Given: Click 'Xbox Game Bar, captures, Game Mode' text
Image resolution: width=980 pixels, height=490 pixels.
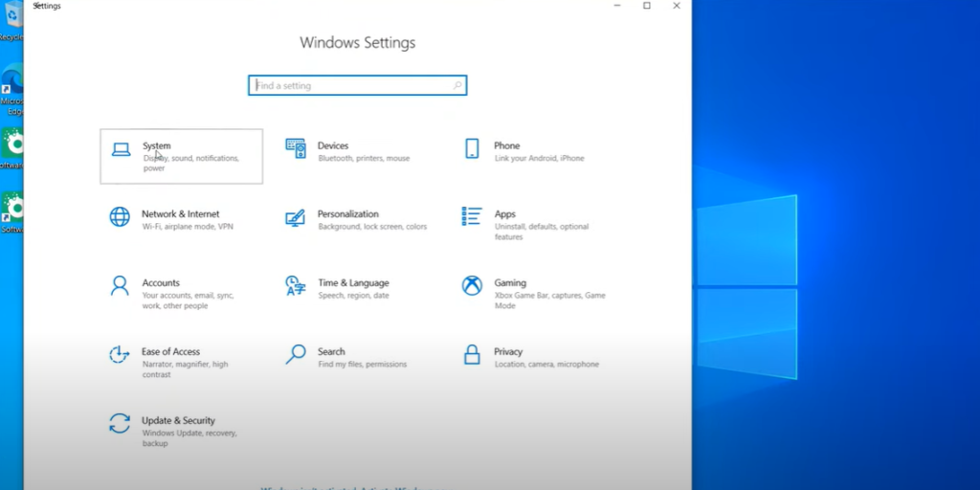Looking at the screenshot, I should click(550, 301).
